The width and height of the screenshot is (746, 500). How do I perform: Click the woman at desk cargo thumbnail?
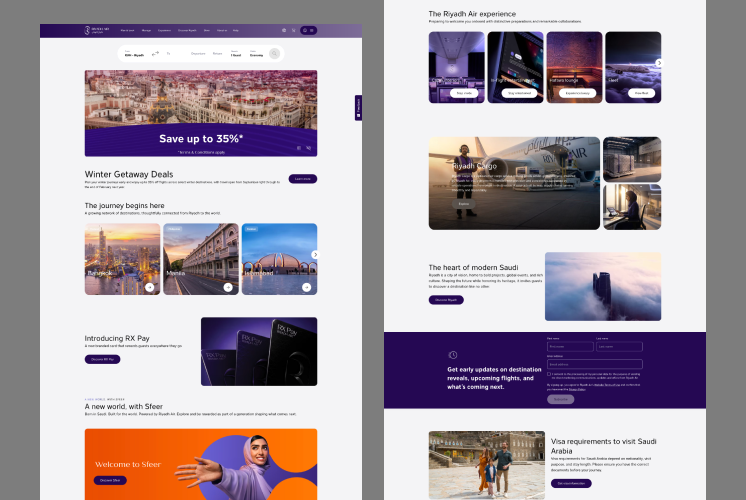coord(632,207)
